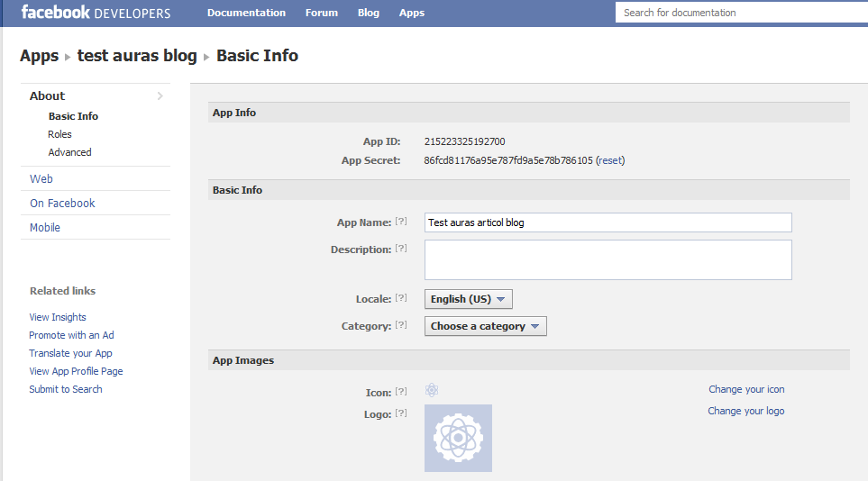Viewport: 868px width, 481px height.
Task: Expand the About section chevron
Action: point(160,95)
